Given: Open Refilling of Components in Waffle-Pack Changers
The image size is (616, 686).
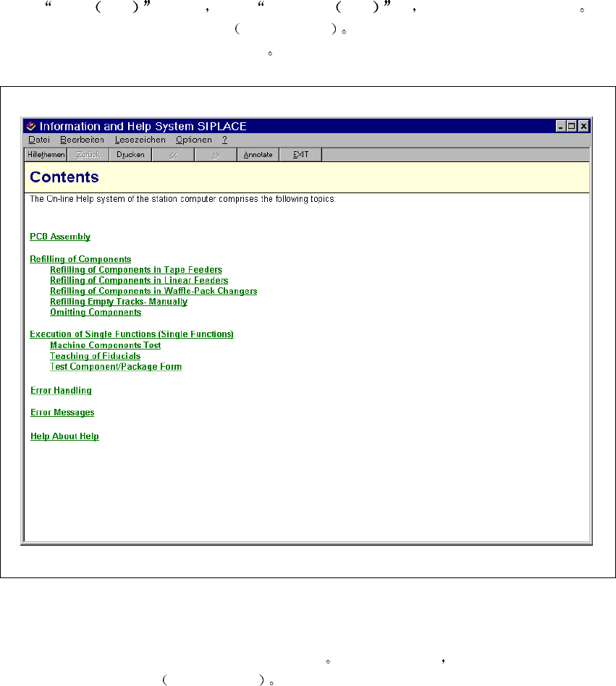Looking at the screenshot, I should click(153, 291).
